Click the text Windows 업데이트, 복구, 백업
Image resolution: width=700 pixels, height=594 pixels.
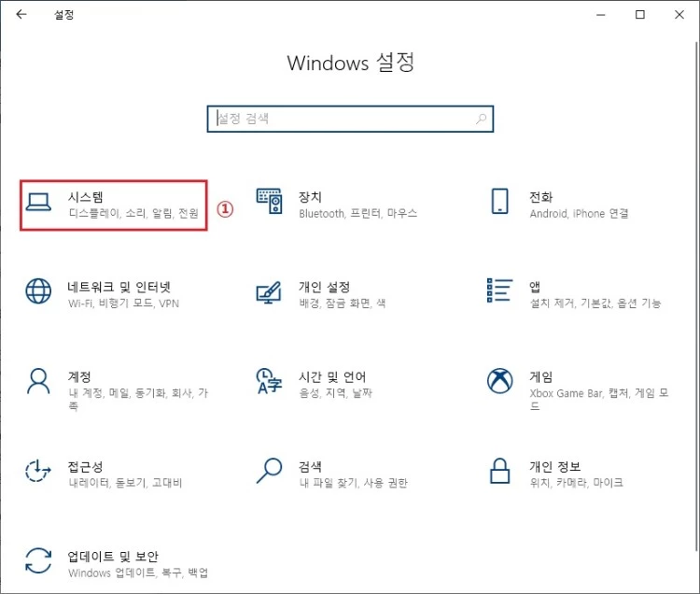coord(138,573)
